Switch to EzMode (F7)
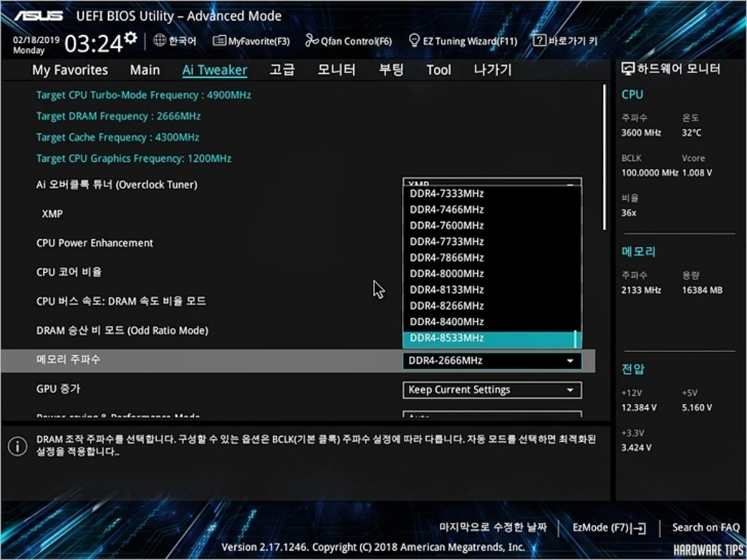Viewport: 747px width, 560px height. point(609,528)
